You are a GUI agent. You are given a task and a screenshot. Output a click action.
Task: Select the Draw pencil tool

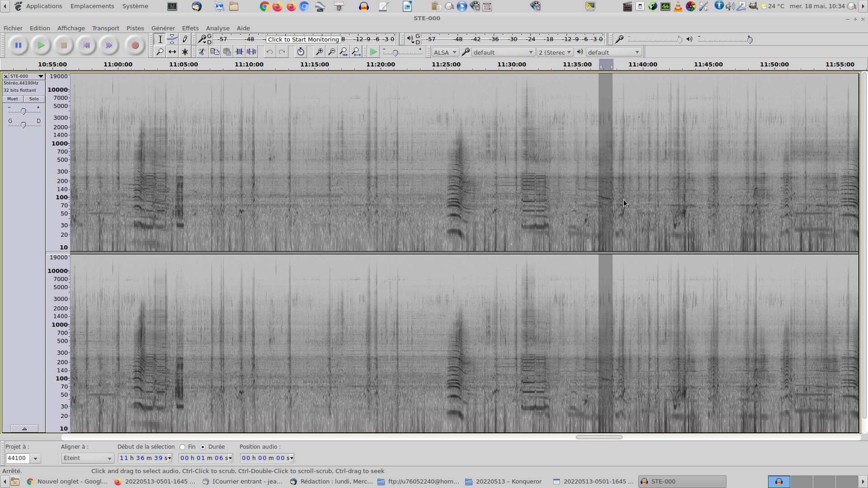[185, 39]
